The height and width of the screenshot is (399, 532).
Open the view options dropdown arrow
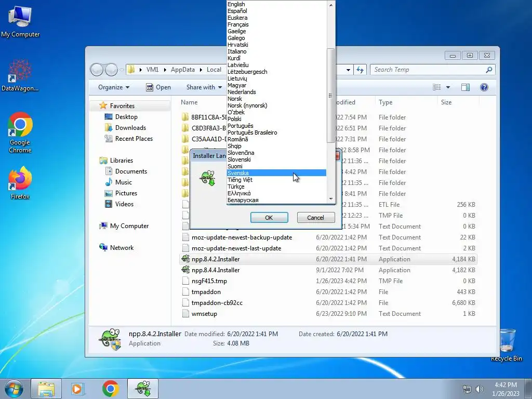pos(448,87)
